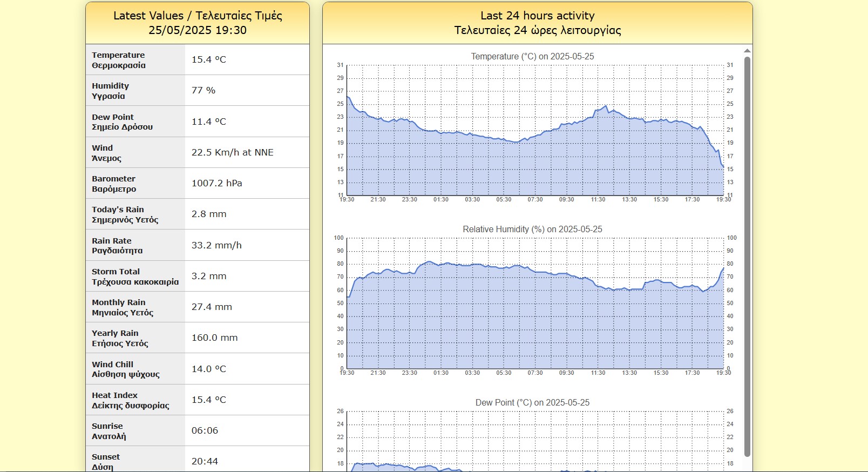This screenshot has width=868, height=472.
Task: Click the Temperature (°C) chart title
Action: (x=532, y=56)
